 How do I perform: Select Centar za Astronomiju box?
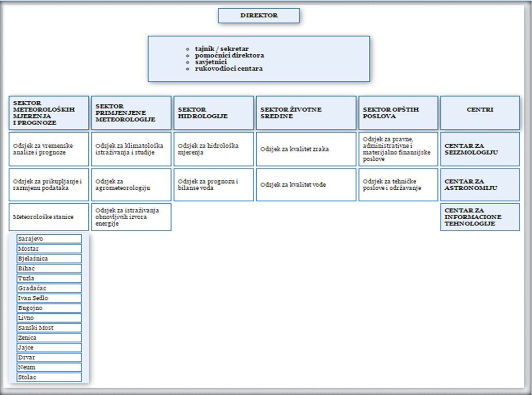click(x=480, y=185)
